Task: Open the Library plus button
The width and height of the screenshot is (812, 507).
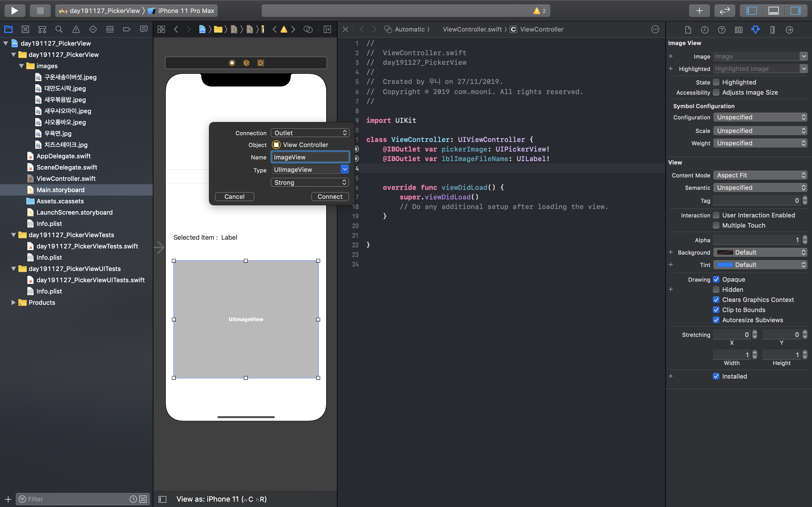Action: pyautogui.click(x=699, y=10)
